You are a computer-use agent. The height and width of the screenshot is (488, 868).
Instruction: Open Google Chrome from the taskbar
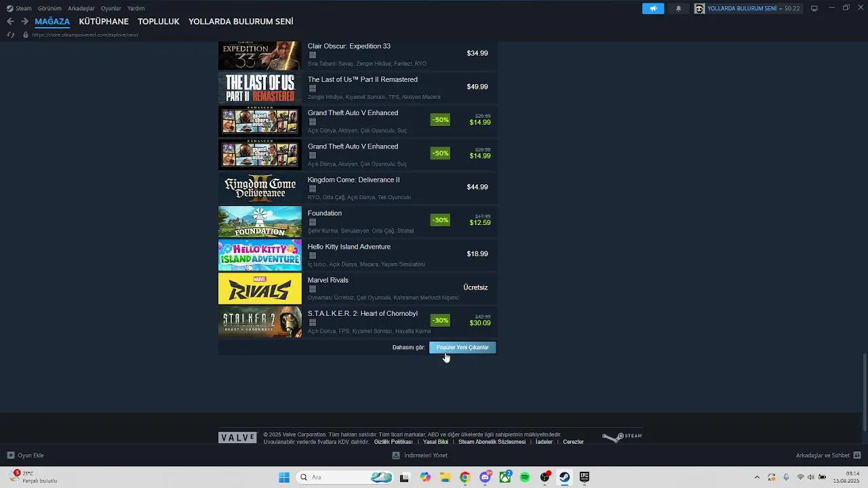point(465,477)
